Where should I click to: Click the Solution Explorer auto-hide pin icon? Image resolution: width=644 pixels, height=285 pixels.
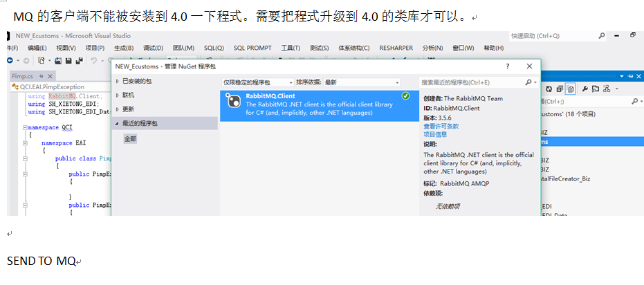pos(630,76)
